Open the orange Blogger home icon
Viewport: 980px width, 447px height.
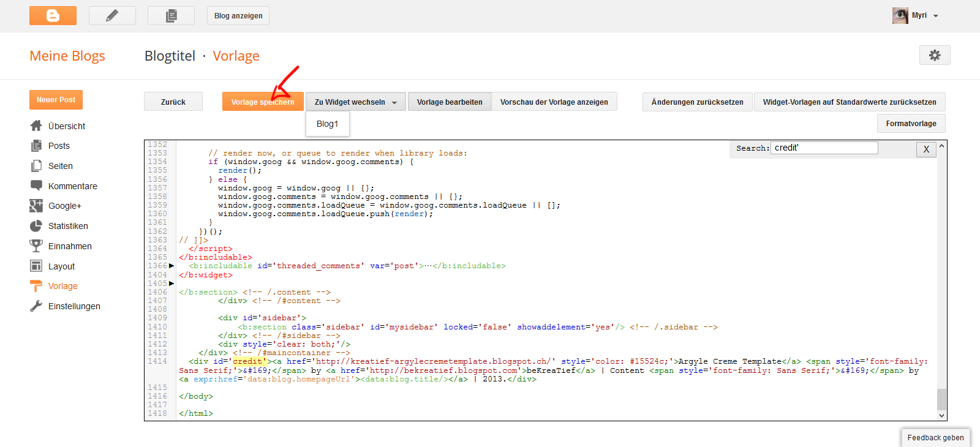pos(53,15)
